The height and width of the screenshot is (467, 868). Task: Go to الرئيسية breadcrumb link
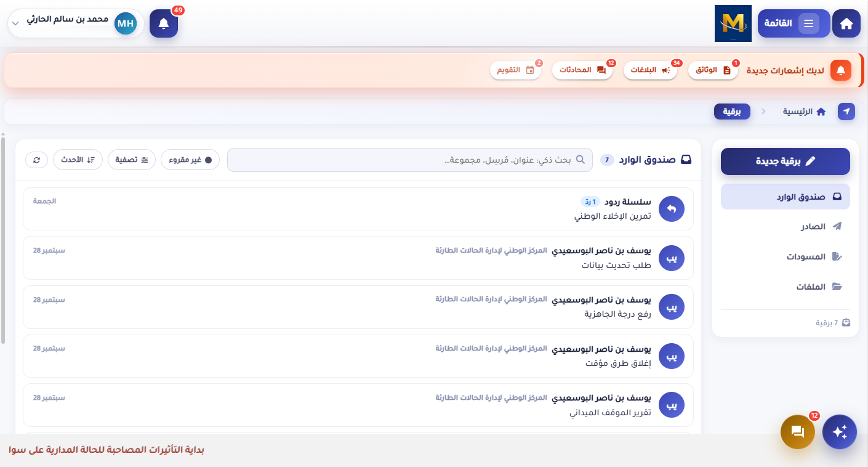804,112
